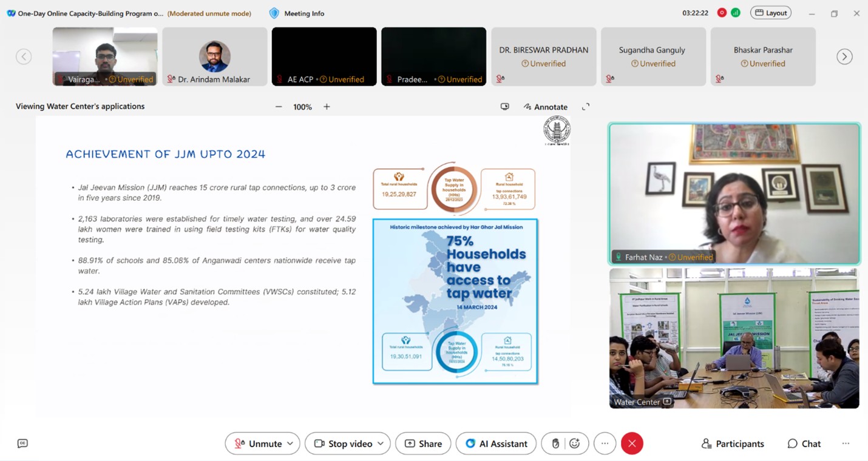This screenshot has height=461, width=868.
Task: Show next participants with right arrow
Action: [x=844, y=56]
